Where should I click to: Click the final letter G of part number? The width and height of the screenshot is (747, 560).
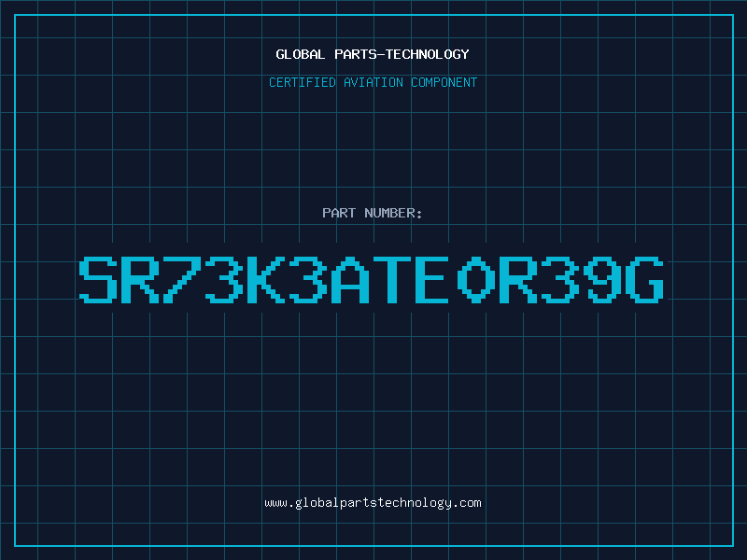(x=646, y=280)
